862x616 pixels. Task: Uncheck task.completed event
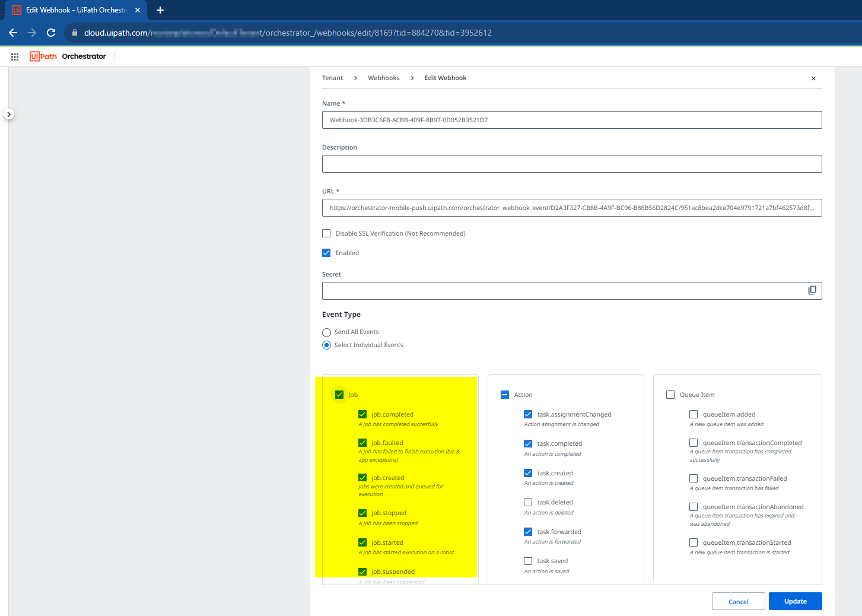pos(528,443)
